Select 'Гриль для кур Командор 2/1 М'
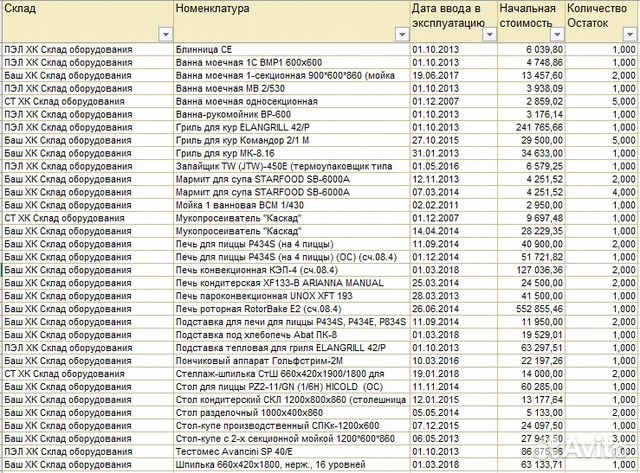This screenshot has width=640, height=473. coord(292,140)
